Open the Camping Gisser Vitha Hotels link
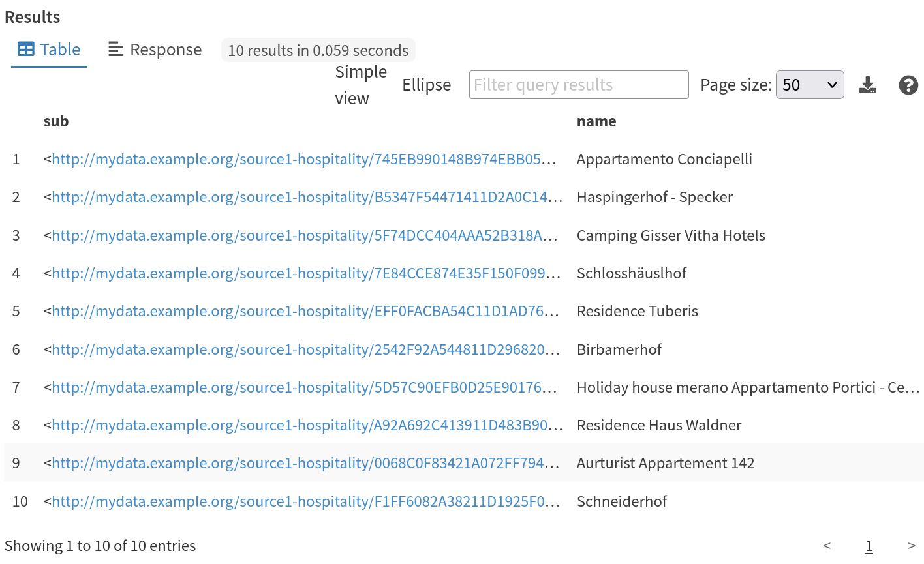Viewport: 924px width, 564px height. [303, 235]
